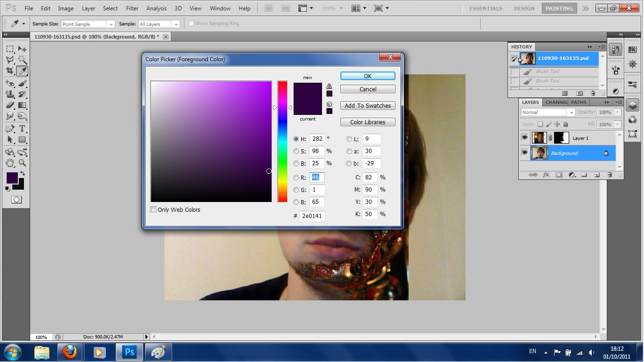Select the Zoom tool
The height and width of the screenshot is (362, 644).
(x=22, y=163)
